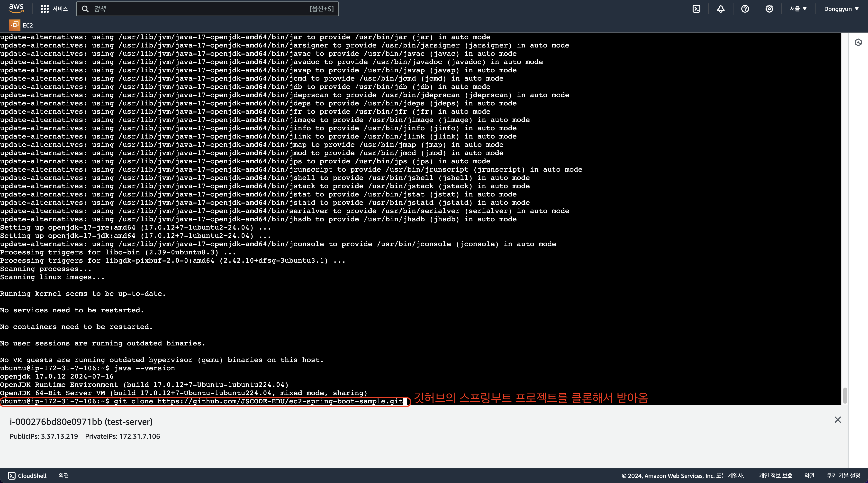Open the 개인 정보 보호 privacy link

coord(775,476)
